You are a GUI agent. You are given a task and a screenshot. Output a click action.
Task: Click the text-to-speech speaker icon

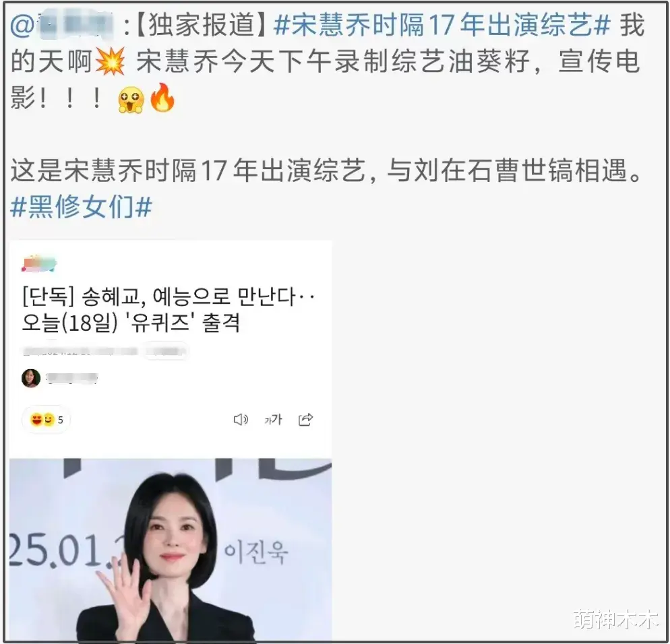pos(241,420)
